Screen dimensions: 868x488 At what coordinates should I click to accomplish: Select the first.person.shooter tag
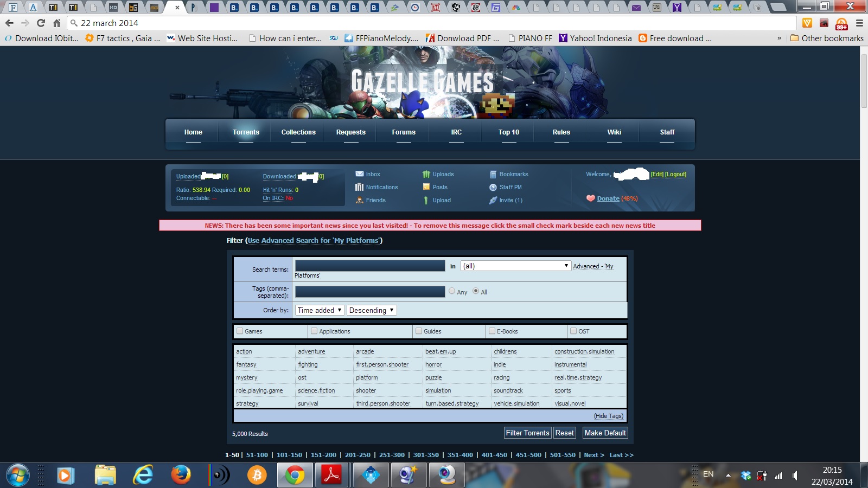(x=382, y=364)
